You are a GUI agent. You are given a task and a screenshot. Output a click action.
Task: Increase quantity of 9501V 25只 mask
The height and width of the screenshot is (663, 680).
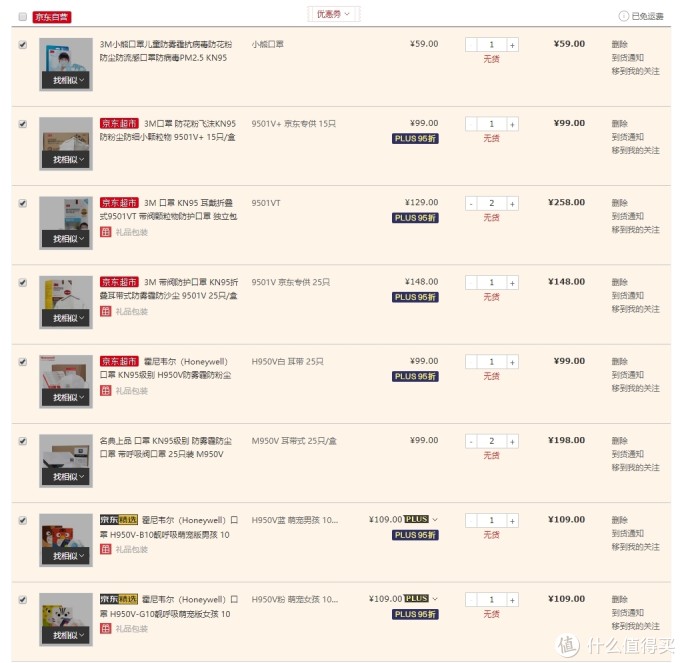[512, 283]
